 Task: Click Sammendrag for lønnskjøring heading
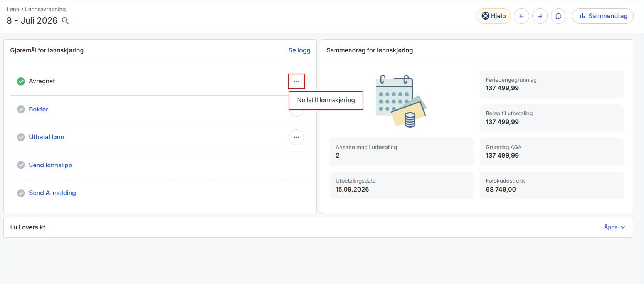[x=370, y=50]
